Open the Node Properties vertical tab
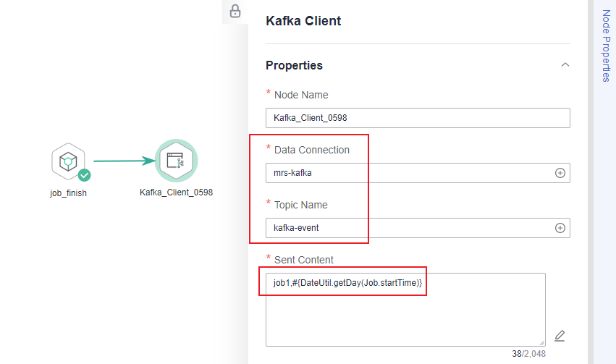This screenshot has width=616, height=364. [605, 46]
